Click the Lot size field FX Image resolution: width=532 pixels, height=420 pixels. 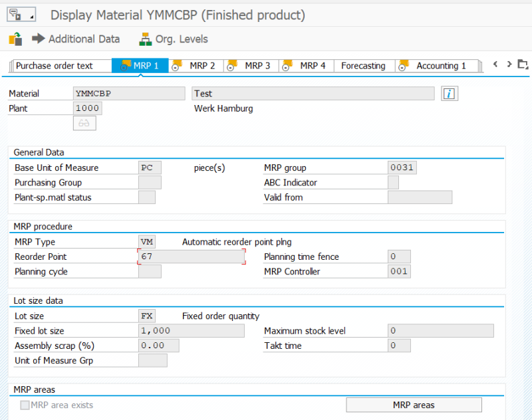(x=147, y=316)
